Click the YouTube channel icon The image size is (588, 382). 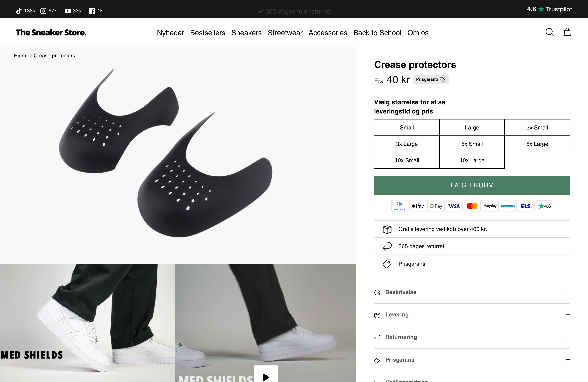click(x=67, y=11)
